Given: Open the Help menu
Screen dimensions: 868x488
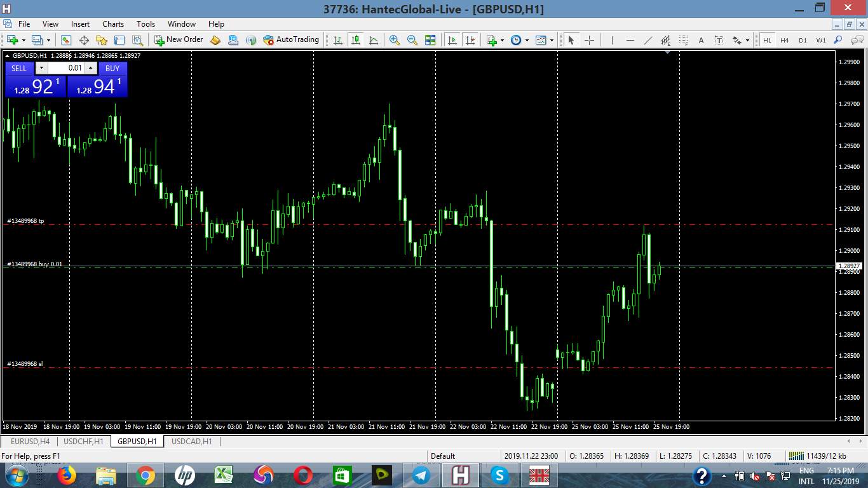Looking at the screenshot, I should (x=216, y=24).
